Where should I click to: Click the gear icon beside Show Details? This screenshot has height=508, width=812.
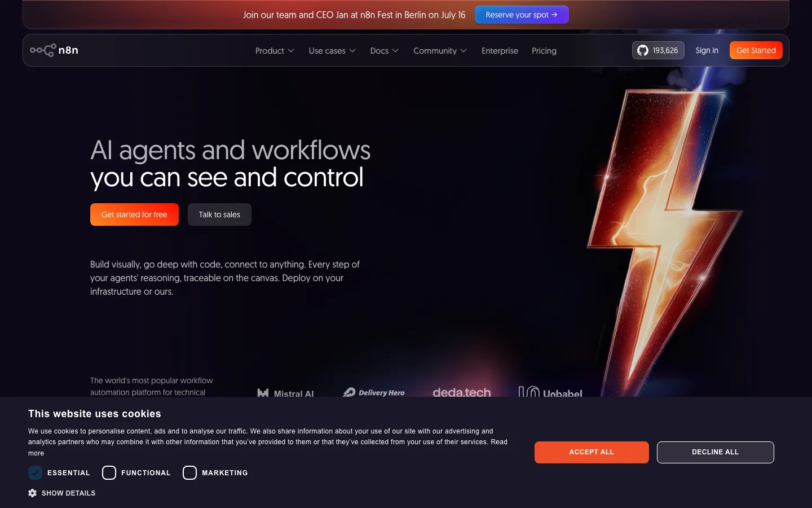click(33, 493)
